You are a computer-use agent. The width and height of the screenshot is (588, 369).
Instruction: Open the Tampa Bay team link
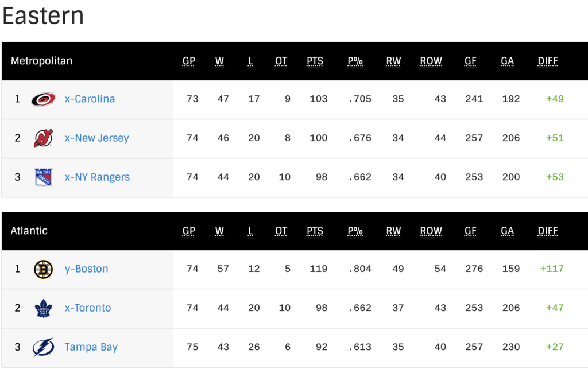(x=91, y=347)
